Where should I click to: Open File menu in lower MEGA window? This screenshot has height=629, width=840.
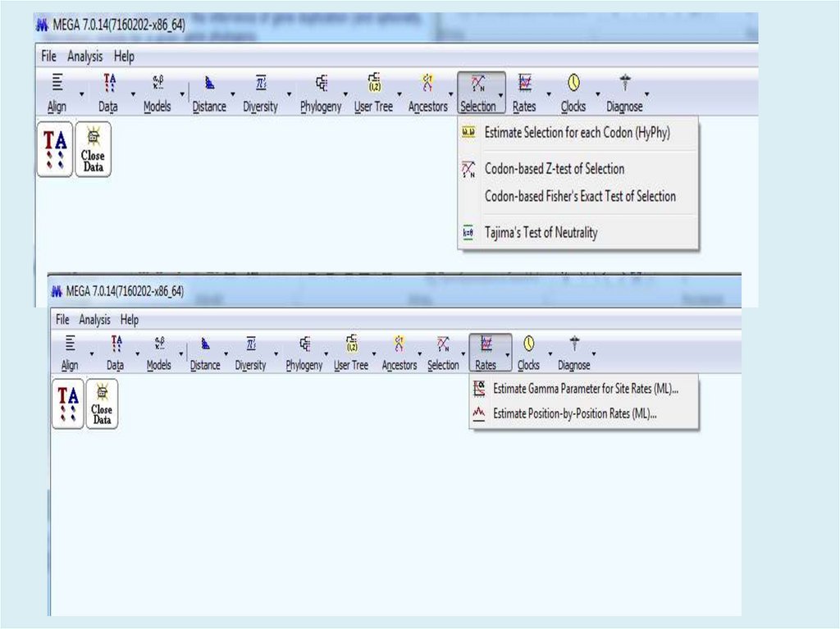62,320
